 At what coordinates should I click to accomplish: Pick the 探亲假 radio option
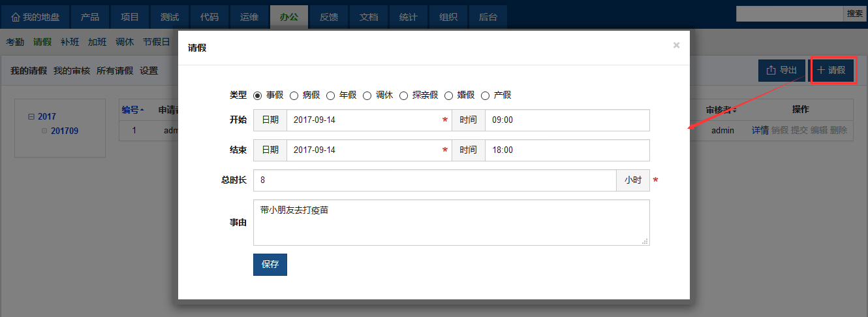coord(403,95)
